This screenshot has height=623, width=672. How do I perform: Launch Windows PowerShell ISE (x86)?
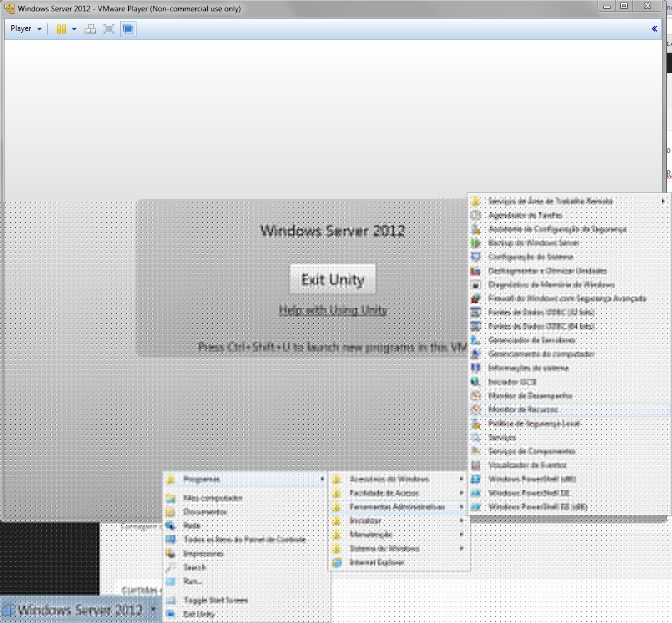coord(568,506)
